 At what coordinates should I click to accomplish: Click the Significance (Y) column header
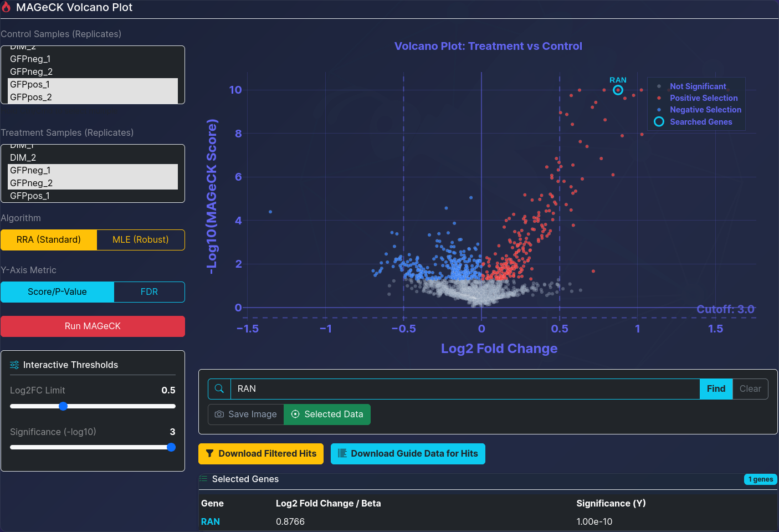[x=611, y=504]
